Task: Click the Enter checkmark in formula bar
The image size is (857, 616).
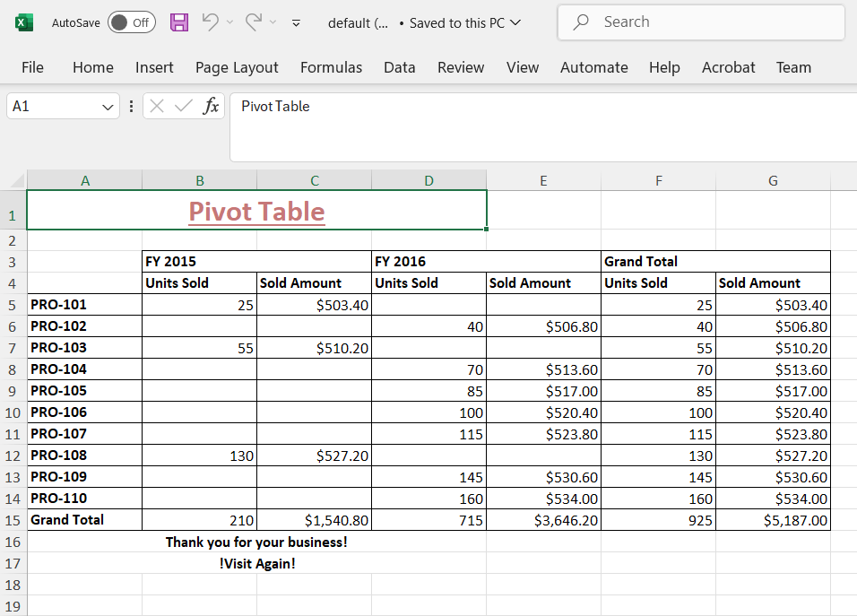Action: tap(184, 107)
